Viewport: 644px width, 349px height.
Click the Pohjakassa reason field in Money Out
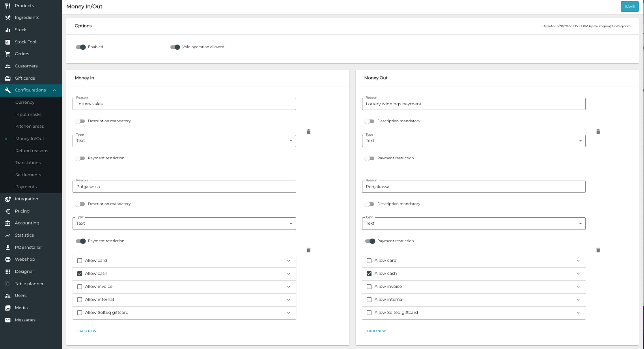pyautogui.click(x=473, y=187)
